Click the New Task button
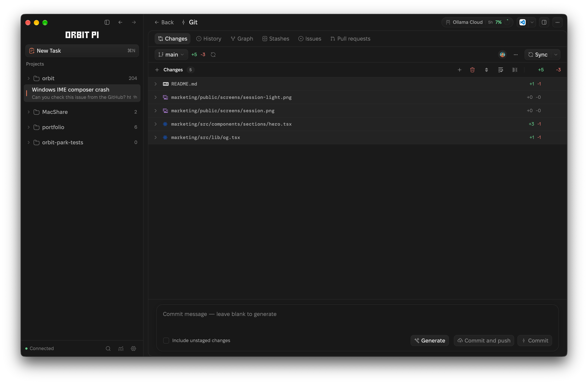 coord(82,51)
